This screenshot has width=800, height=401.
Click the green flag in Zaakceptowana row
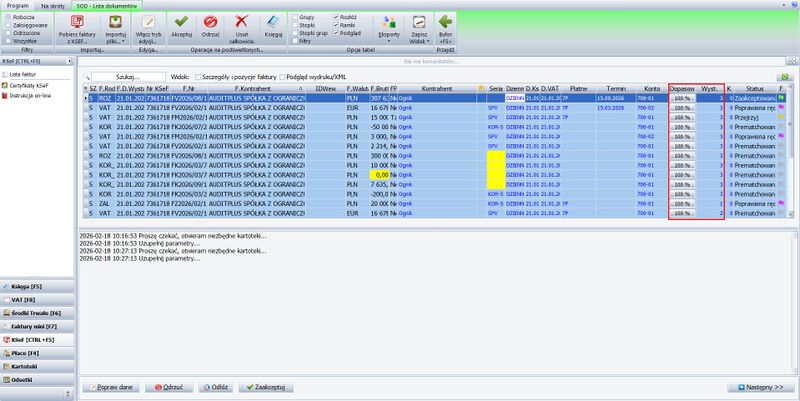click(782, 98)
